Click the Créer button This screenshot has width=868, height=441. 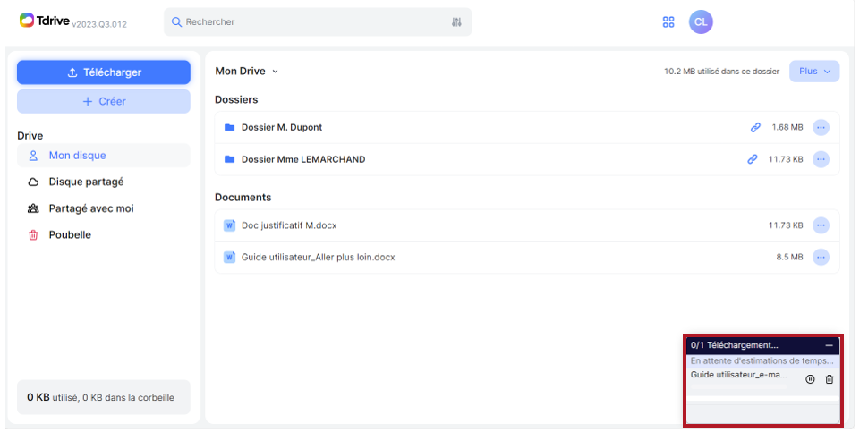click(x=104, y=101)
